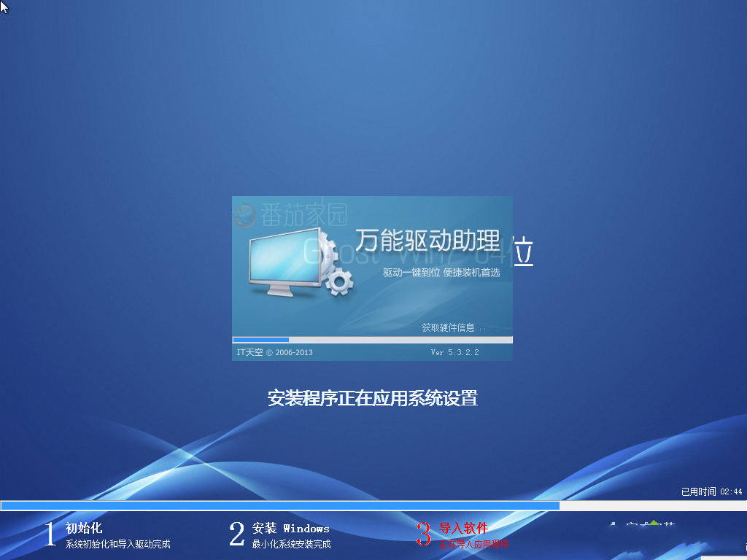Click the 导入软件 red stage label
The height and width of the screenshot is (560, 747).
pos(462,528)
